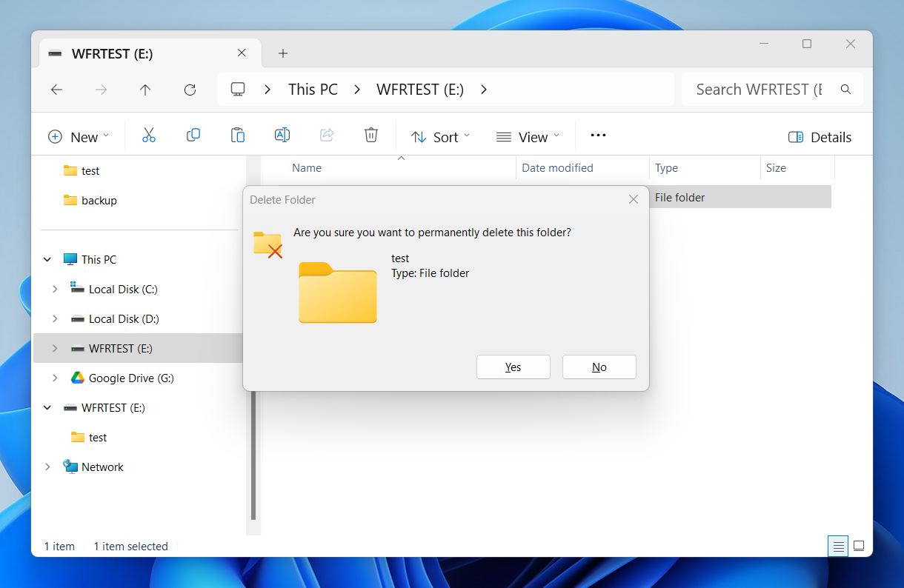Open the New dropdown menu
This screenshot has height=588, width=904.
tap(79, 136)
